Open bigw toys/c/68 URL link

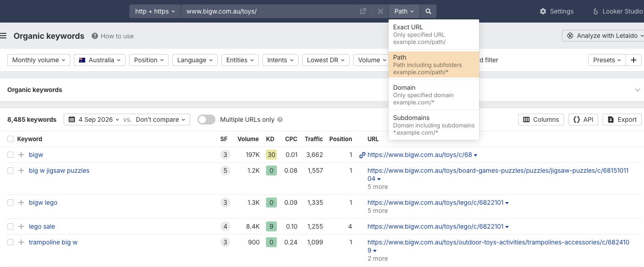point(420,155)
